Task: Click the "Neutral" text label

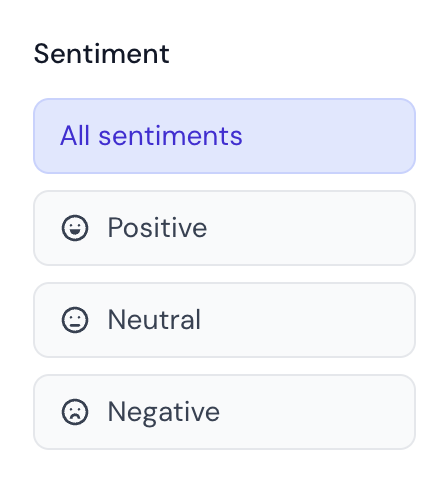Action: pyautogui.click(x=154, y=320)
